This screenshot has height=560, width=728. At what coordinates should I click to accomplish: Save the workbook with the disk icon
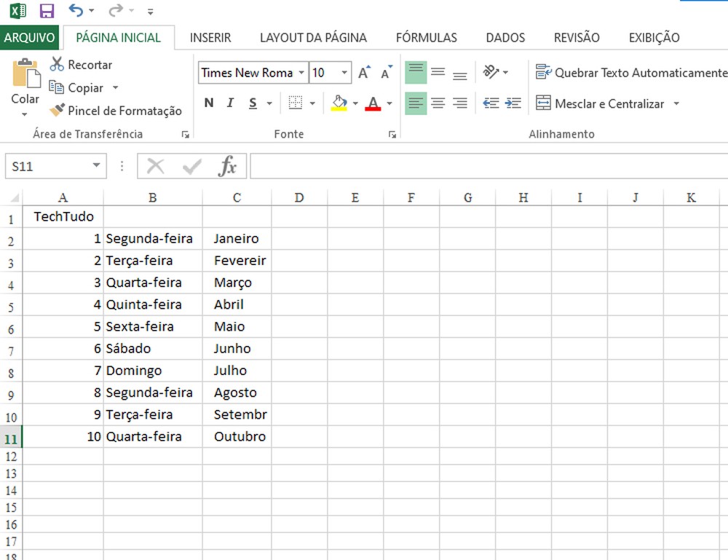[47, 10]
